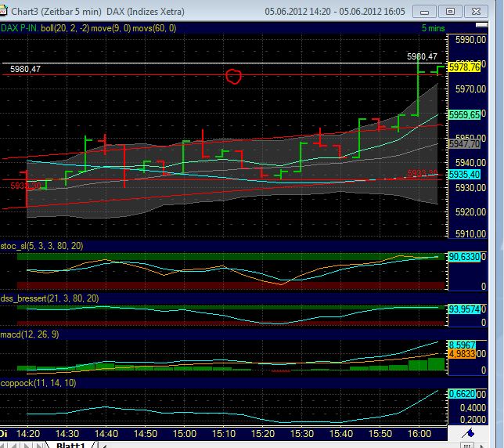Select the 'macd(12, 26, 9)' panel title
Image resolution: width=504 pixels, height=448 pixels.
[x=30, y=334]
